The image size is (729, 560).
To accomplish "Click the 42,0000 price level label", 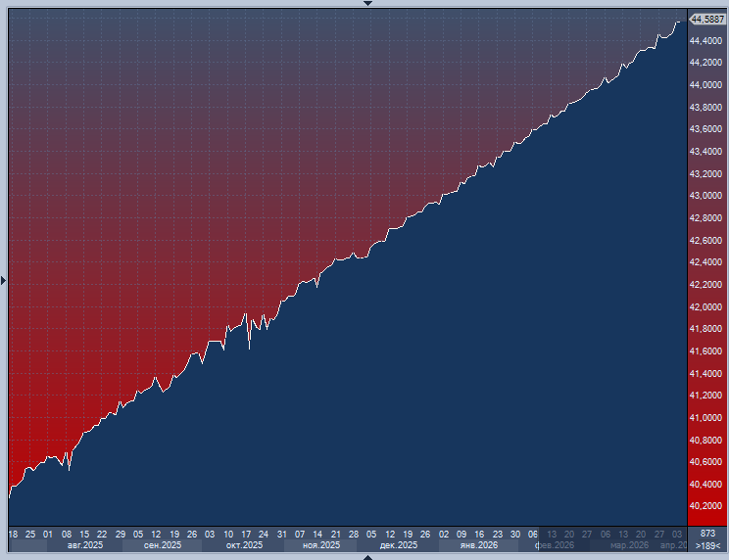I will point(706,306).
